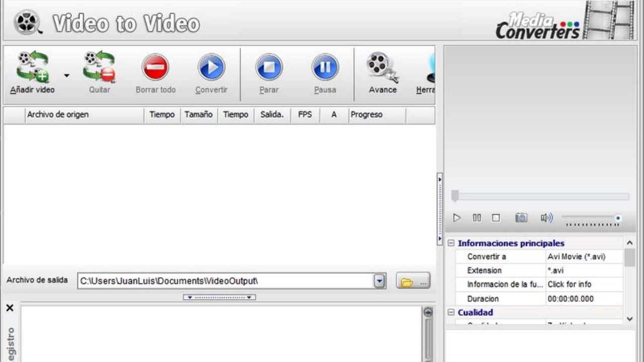Click the Parar stop icon
Viewport: 644px width, 362px height.
click(269, 67)
